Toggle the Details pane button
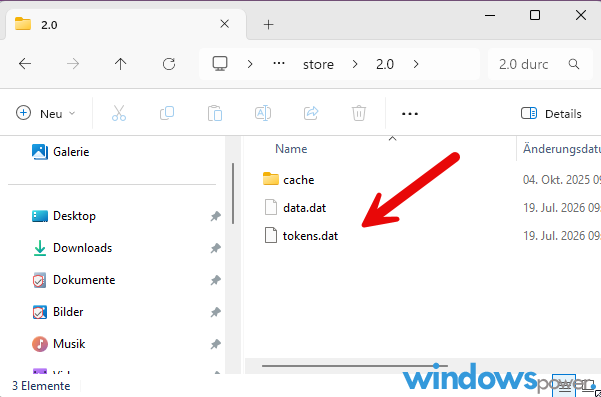 [551, 114]
